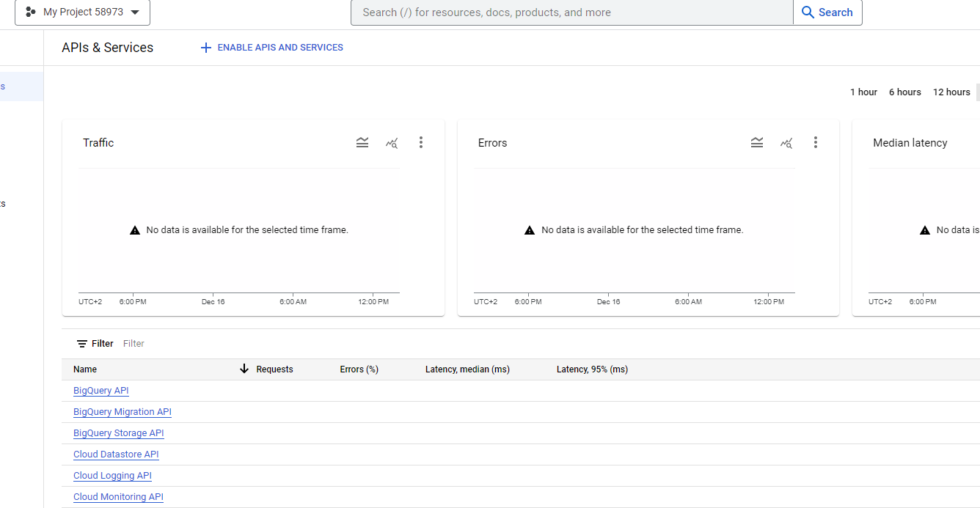Click the plus icon before Enable APIs
This screenshot has height=508, width=980.
coord(206,48)
